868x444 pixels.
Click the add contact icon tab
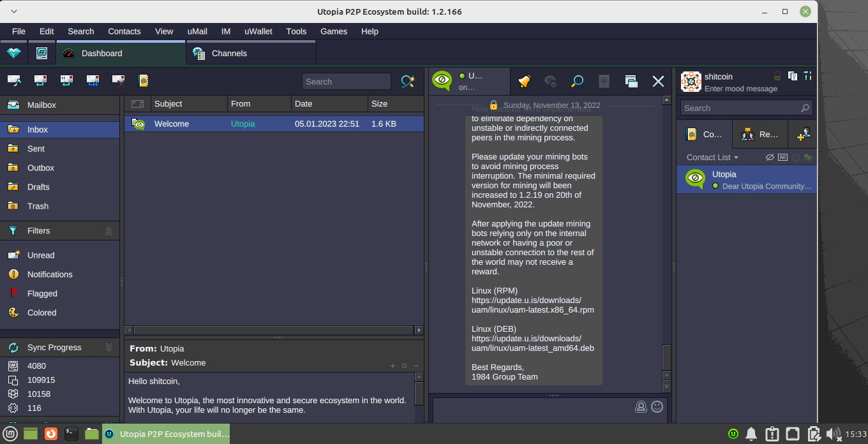803,135
